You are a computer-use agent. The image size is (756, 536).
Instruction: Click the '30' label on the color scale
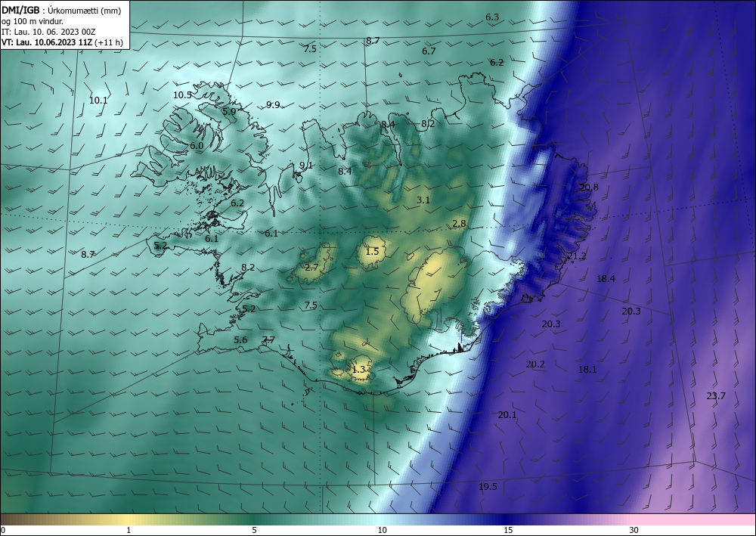(634, 531)
